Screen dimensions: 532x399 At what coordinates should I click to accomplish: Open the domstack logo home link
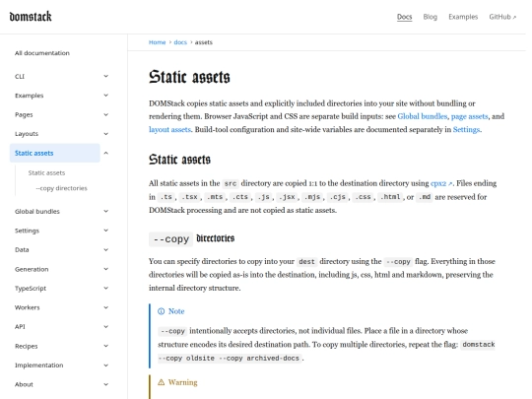pyautogui.click(x=31, y=17)
